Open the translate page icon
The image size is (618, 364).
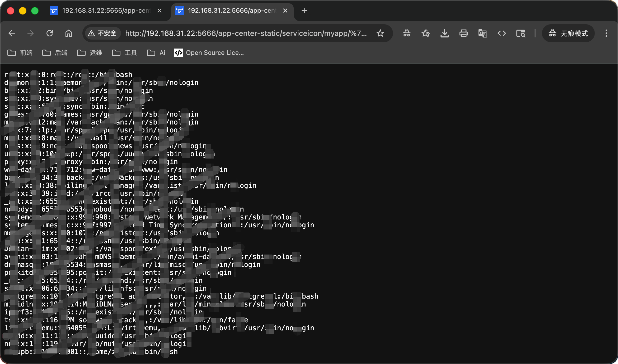tap(483, 33)
